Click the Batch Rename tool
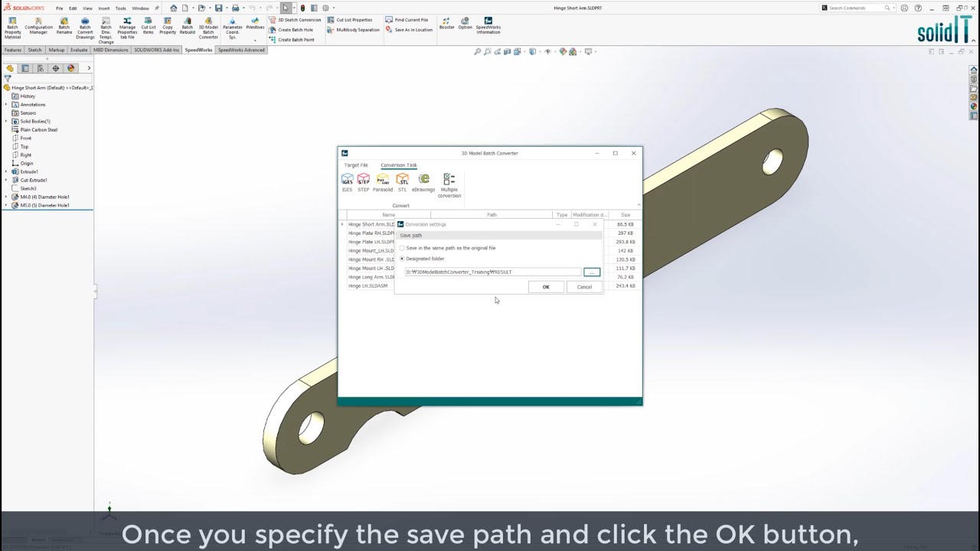The height and width of the screenshot is (551, 980). (64, 26)
